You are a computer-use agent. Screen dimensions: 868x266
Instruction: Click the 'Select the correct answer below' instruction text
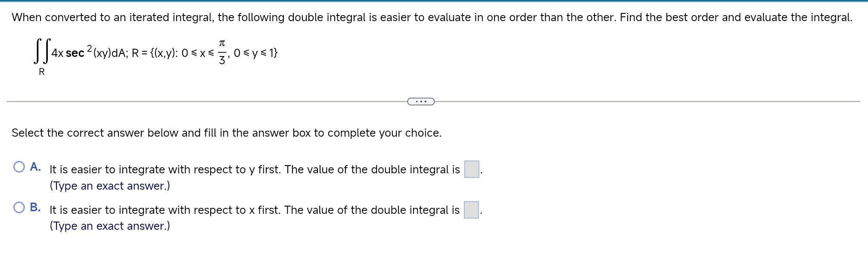tap(226, 133)
